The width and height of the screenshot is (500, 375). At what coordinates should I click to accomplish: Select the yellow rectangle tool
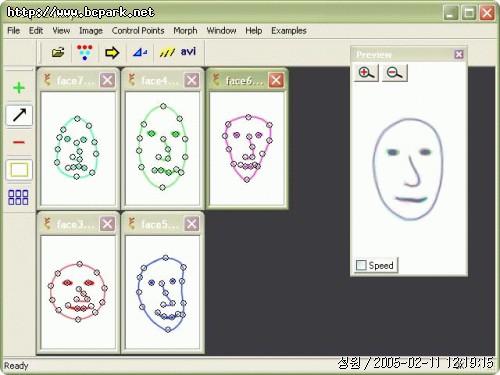pyautogui.click(x=19, y=170)
